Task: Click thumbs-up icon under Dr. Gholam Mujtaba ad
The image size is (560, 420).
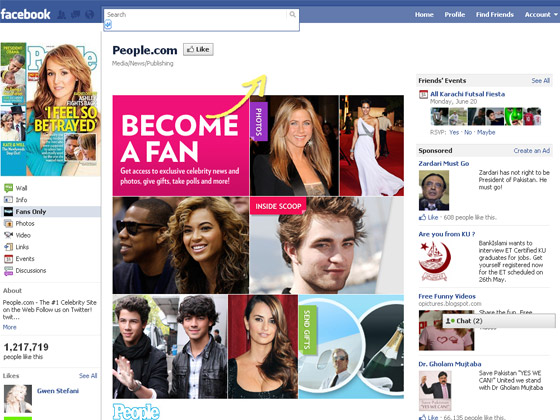Action: tap(422, 417)
